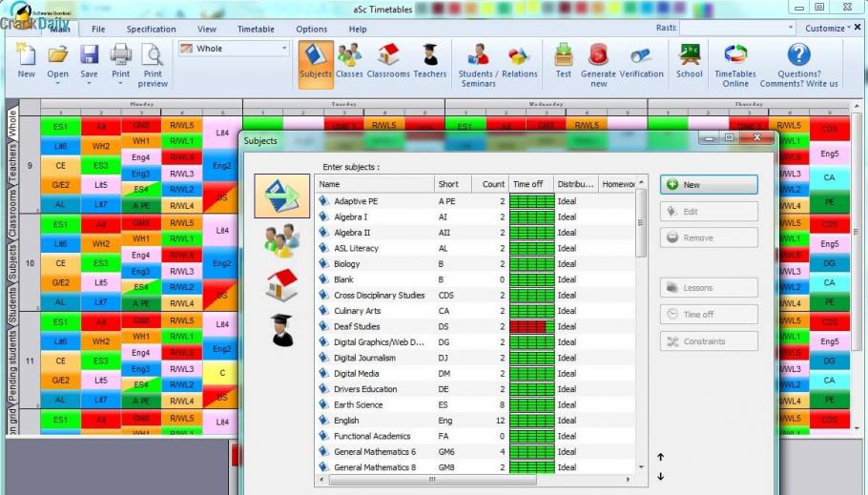Open the Rasti combo box

point(738,28)
